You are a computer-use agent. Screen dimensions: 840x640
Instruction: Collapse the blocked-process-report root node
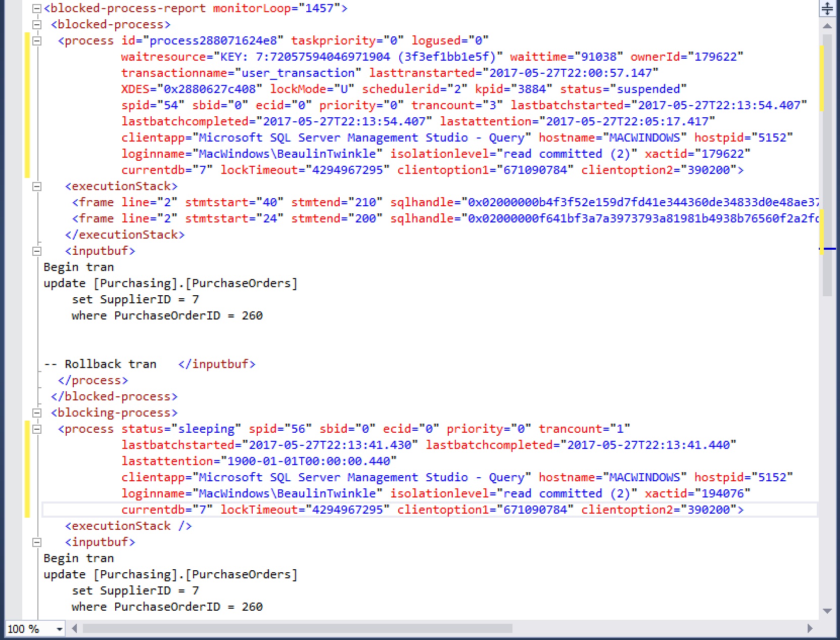[36, 9]
